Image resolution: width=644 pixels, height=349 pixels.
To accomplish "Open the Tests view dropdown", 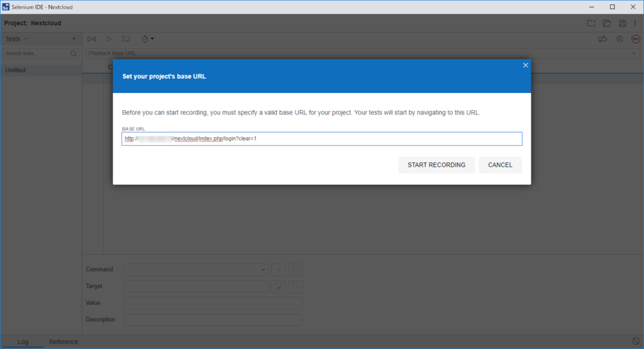I will pos(16,39).
